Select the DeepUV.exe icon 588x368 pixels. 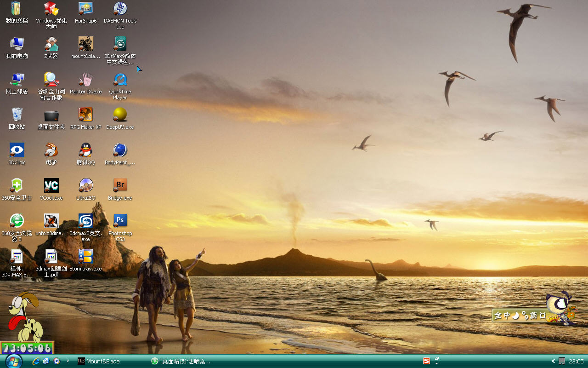click(120, 119)
